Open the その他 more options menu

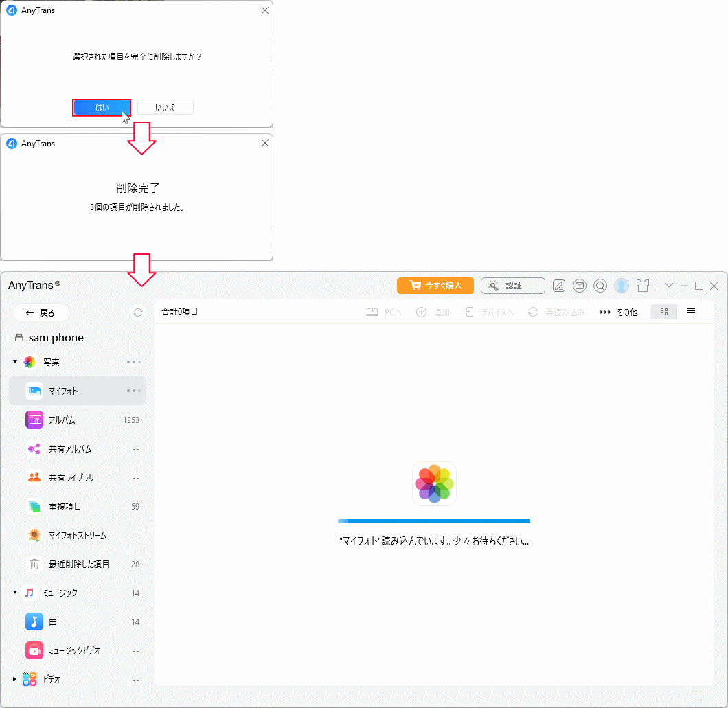click(618, 312)
